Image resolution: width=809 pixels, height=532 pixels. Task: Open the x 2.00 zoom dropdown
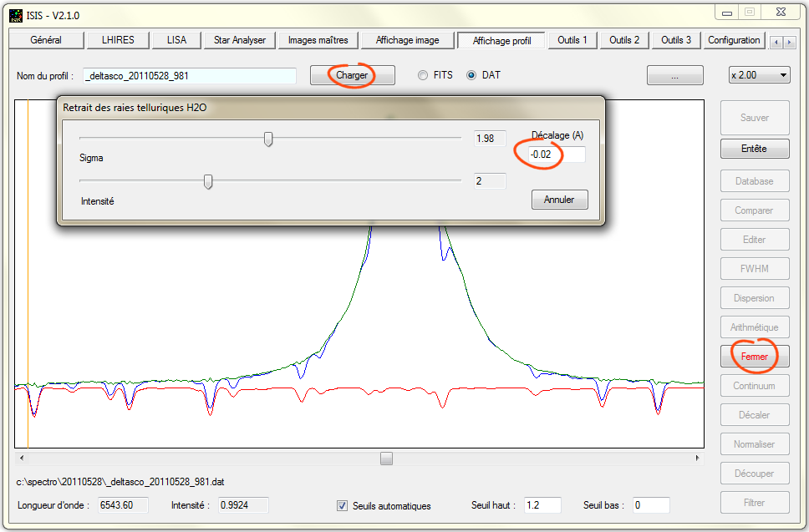click(x=759, y=75)
